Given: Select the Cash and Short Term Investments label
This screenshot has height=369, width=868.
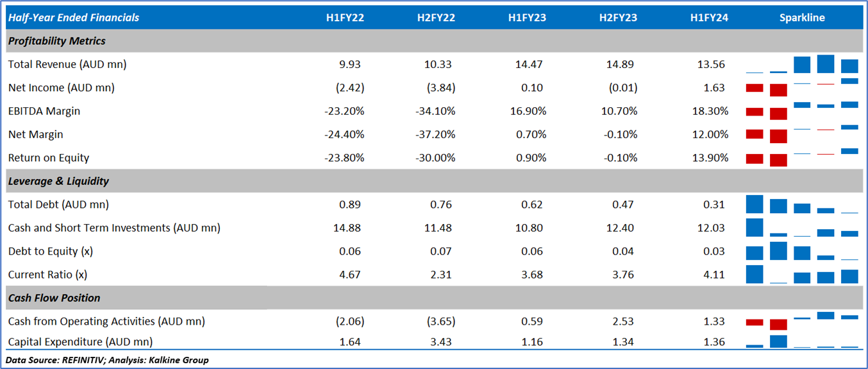Looking at the screenshot, I should tap(114, 228).
